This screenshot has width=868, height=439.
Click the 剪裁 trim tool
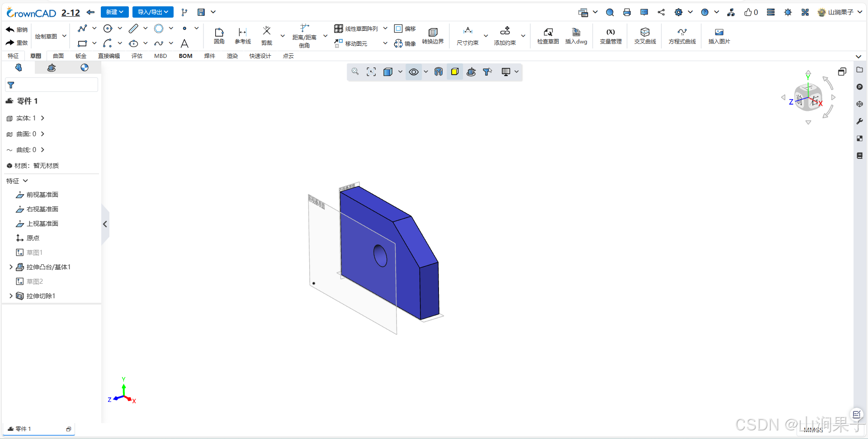pos(267,36)
